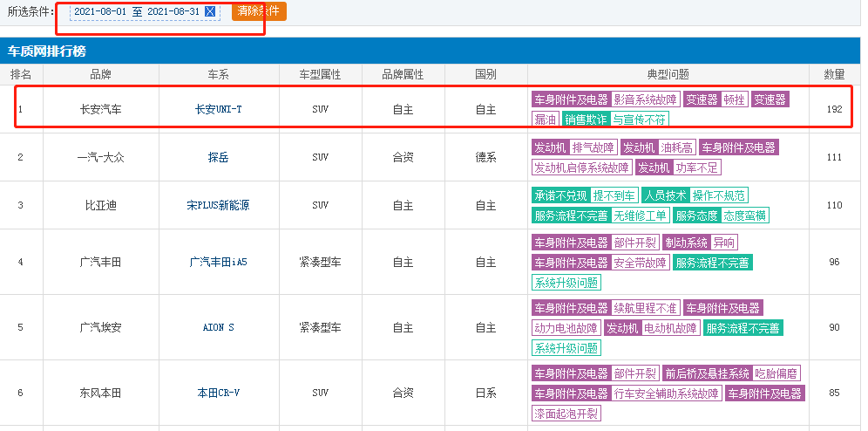
Task: Click the 192 complaint count cell
Action: point(834,109)
